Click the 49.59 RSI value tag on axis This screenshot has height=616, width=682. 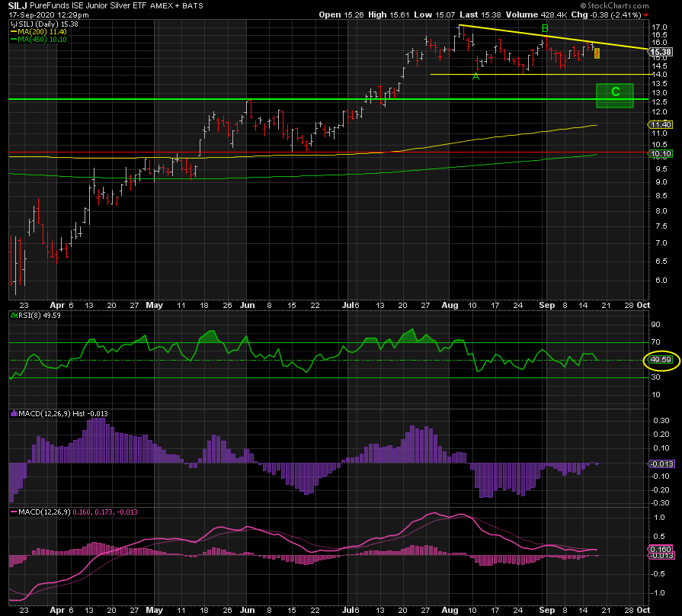(661, 360)
